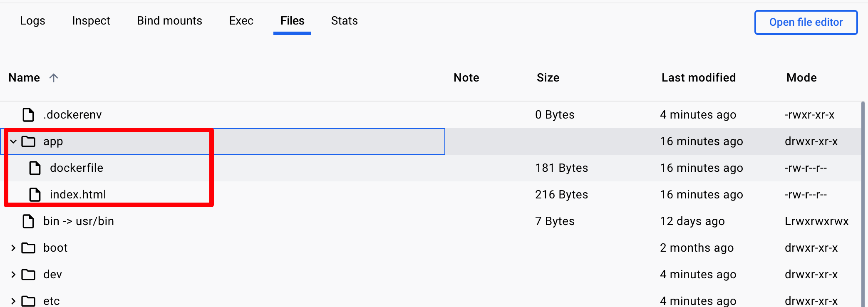Switch to the Logs tab
The image size is (868, 307).
pos(32,21)
